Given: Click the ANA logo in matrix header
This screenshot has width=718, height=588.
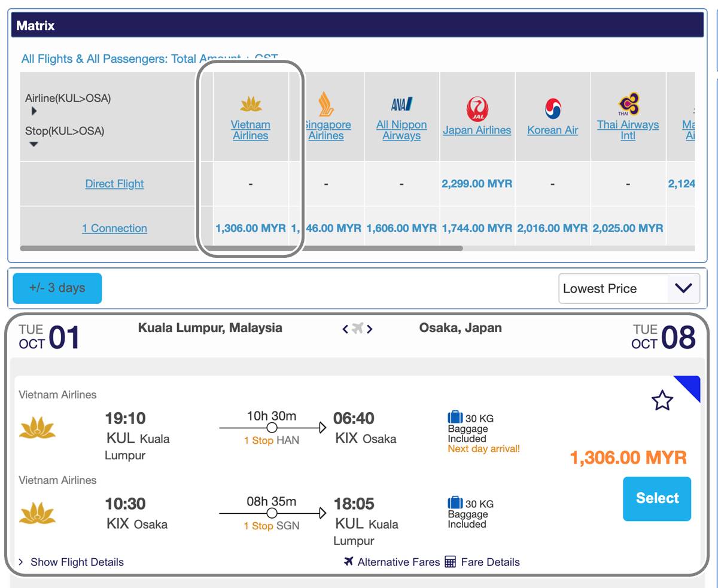Looking at the screenshot, I should pyautogui.click(x=401, y=104).
